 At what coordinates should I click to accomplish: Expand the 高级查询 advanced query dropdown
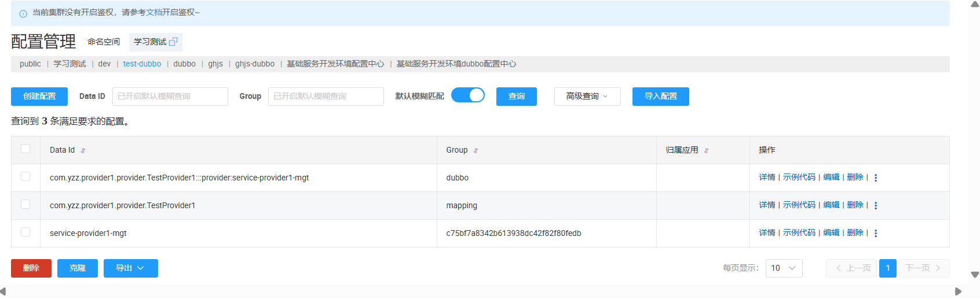(587, 97)
